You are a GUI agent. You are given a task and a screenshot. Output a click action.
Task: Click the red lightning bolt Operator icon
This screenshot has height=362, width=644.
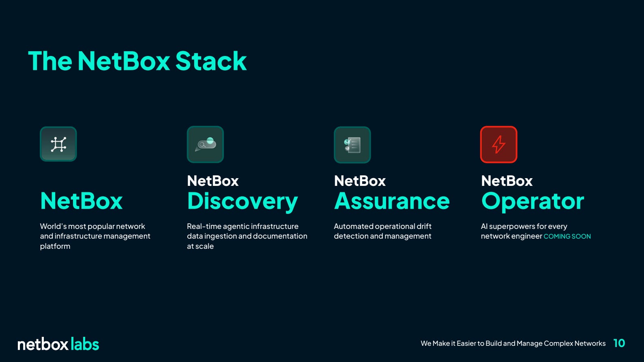[x=499, y=144]
